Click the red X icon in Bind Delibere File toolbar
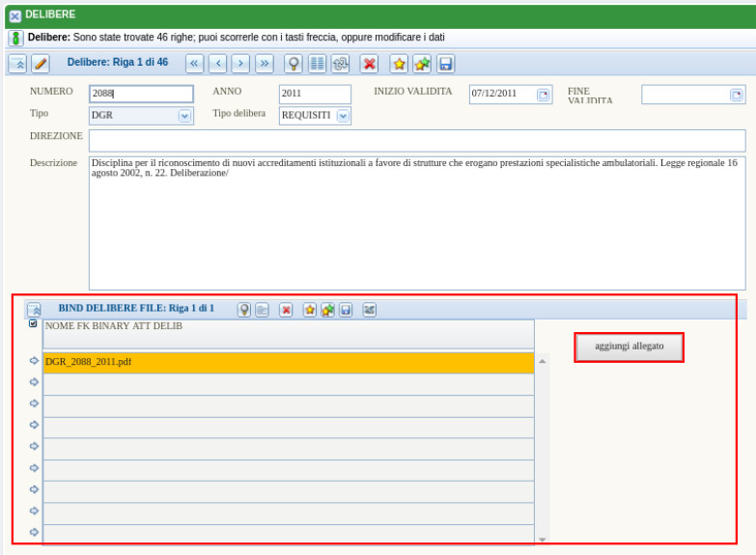This screenshot has width=756, height=555. (x=287, y=310)
